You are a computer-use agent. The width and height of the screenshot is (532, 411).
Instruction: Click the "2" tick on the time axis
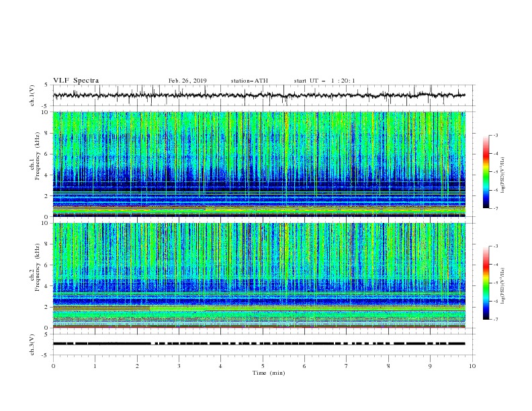(137, 366)
